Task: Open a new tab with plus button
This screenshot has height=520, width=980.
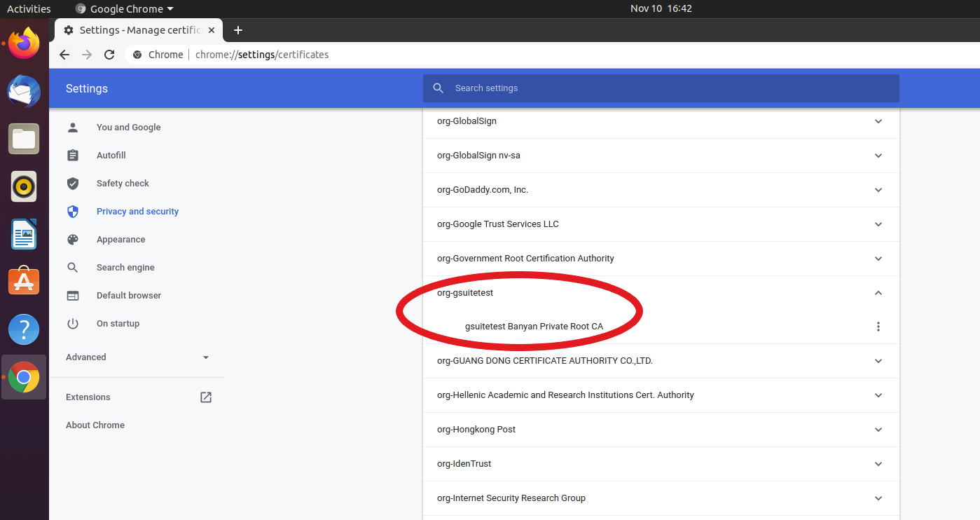Action: click(x=238, y=30)
